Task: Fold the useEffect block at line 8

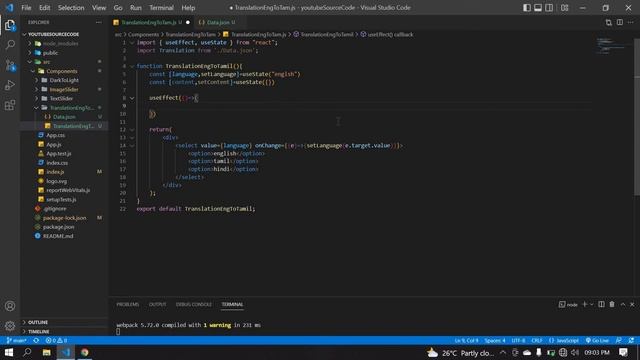Action: 132,98
